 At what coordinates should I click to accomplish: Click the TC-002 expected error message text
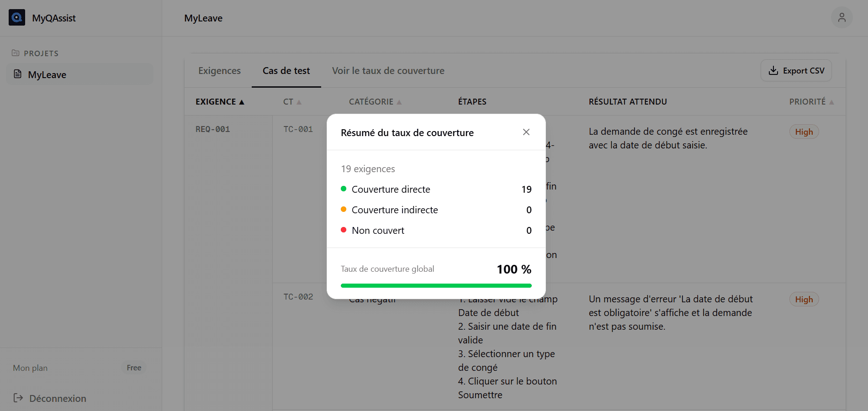pos(670,313)
